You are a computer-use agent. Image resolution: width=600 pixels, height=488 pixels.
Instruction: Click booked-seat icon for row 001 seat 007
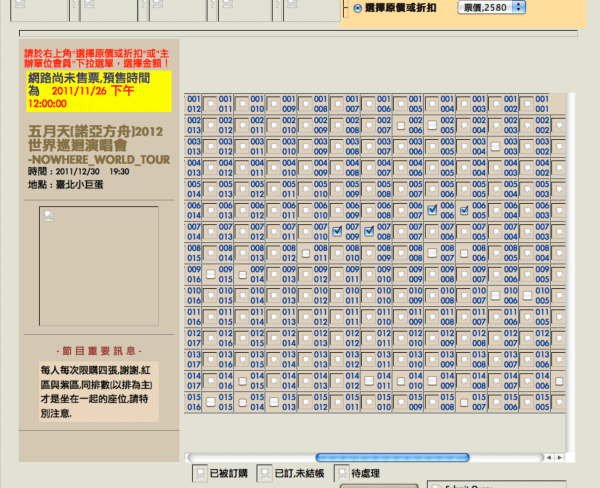click(x=337, y=104)
